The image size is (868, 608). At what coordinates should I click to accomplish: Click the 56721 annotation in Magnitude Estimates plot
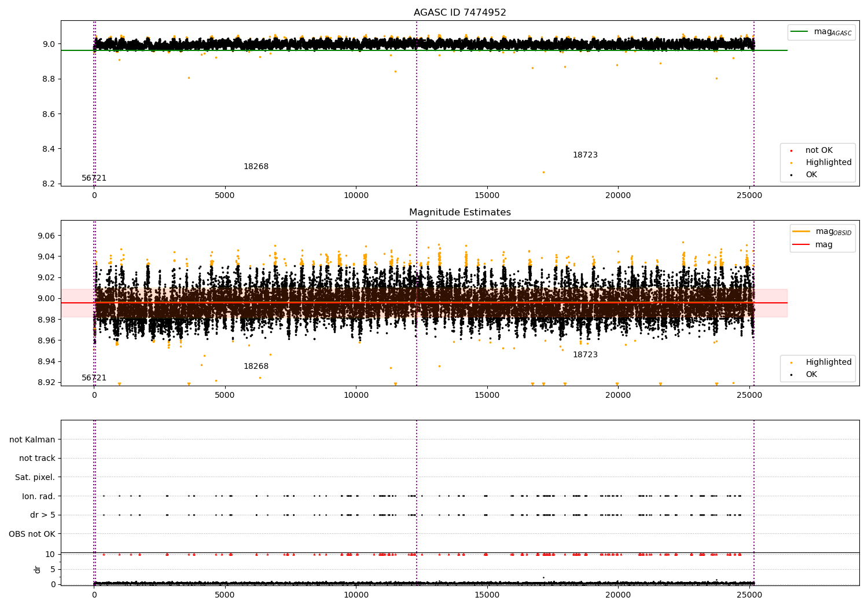(94, 378)
